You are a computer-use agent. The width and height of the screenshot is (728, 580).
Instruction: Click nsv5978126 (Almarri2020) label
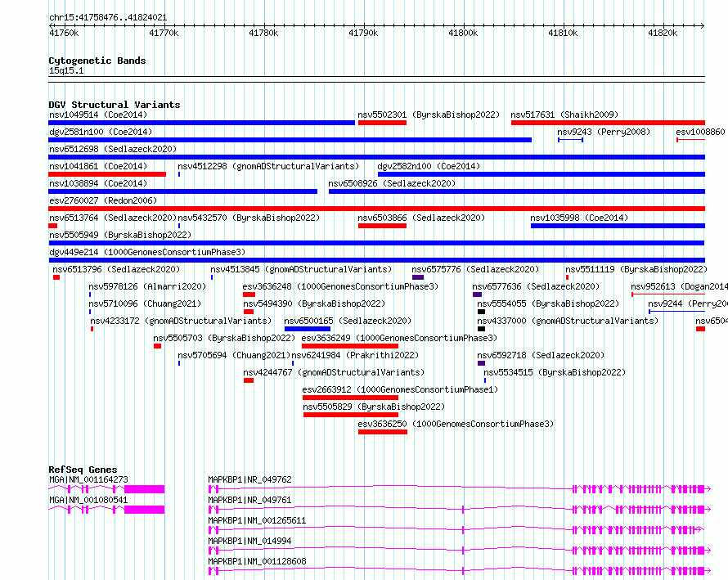pyautogui.click(x=147, y=286)
